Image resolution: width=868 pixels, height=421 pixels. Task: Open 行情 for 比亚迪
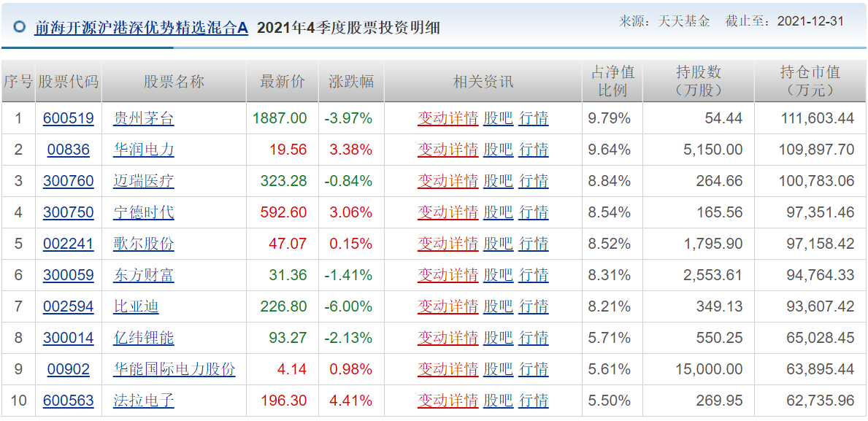[x=534, y=306]
